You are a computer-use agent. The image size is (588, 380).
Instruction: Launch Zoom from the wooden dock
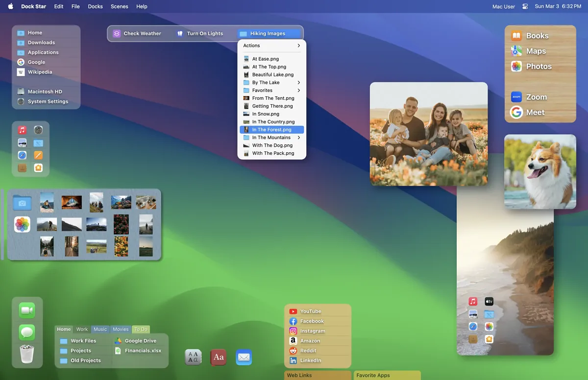point(529,97)
